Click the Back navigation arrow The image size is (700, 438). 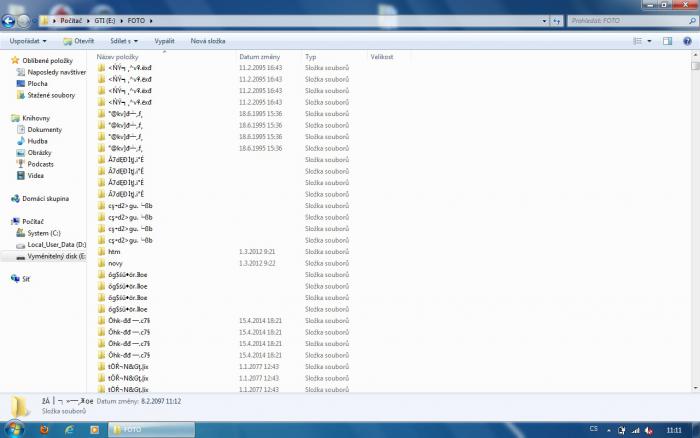tap(9, 20)
